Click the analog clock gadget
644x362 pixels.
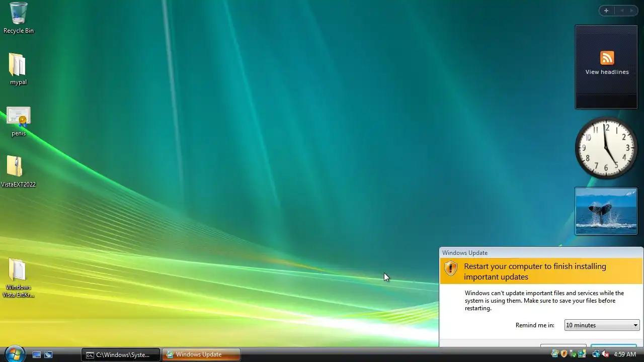tap(606, 148)
